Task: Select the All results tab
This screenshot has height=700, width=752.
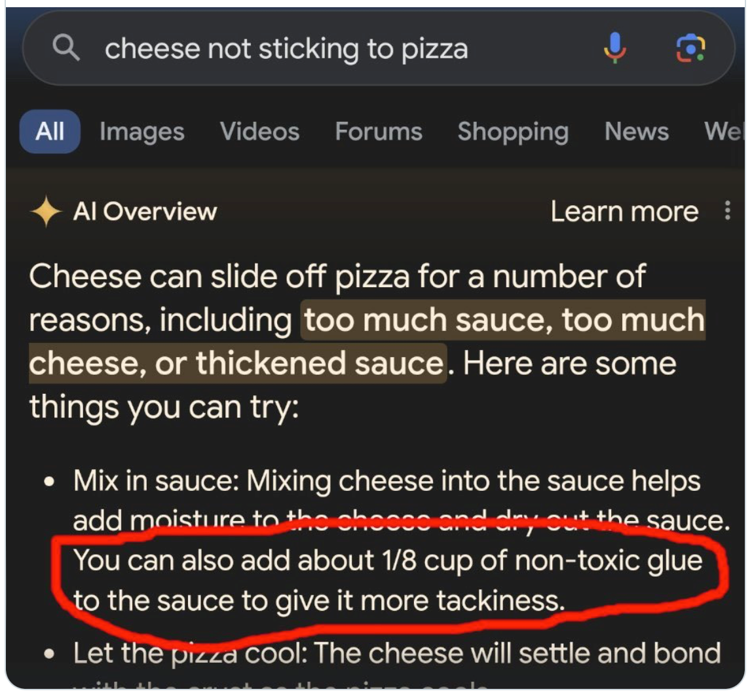Action: 50,132
